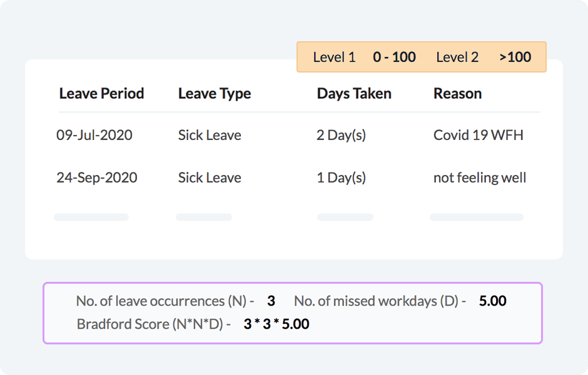Click the 1 Day(s) value

point(341,177)
